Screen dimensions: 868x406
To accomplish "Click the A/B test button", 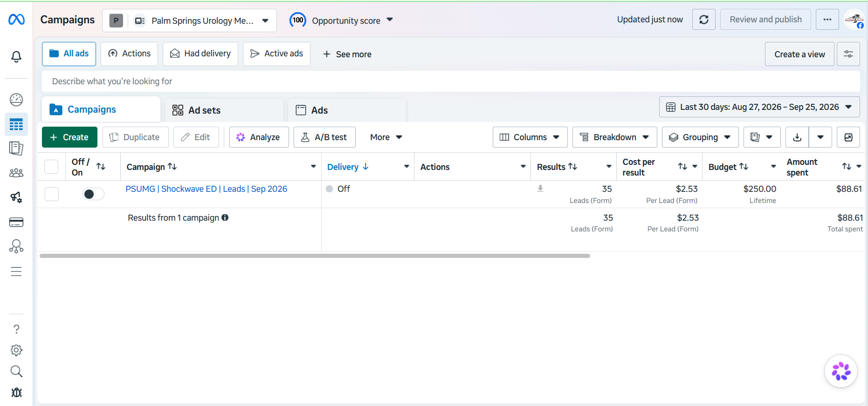I will (324, 137).
